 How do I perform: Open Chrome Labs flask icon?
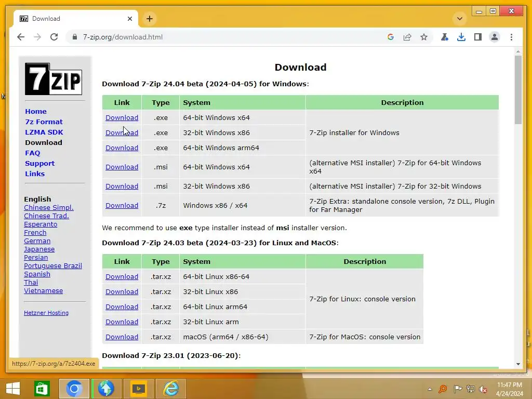(445, 37)
